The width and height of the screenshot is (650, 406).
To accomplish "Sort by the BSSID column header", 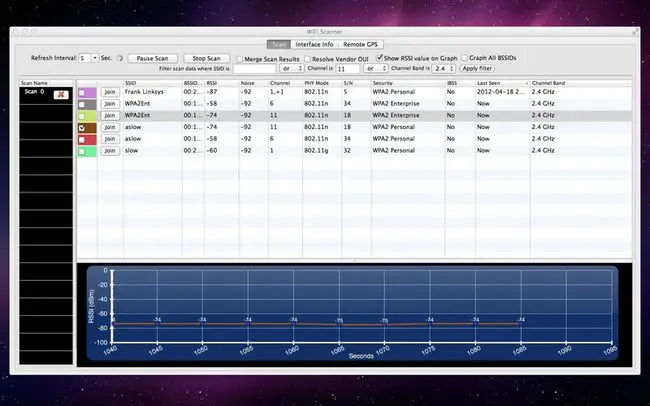I will point(193,83).
